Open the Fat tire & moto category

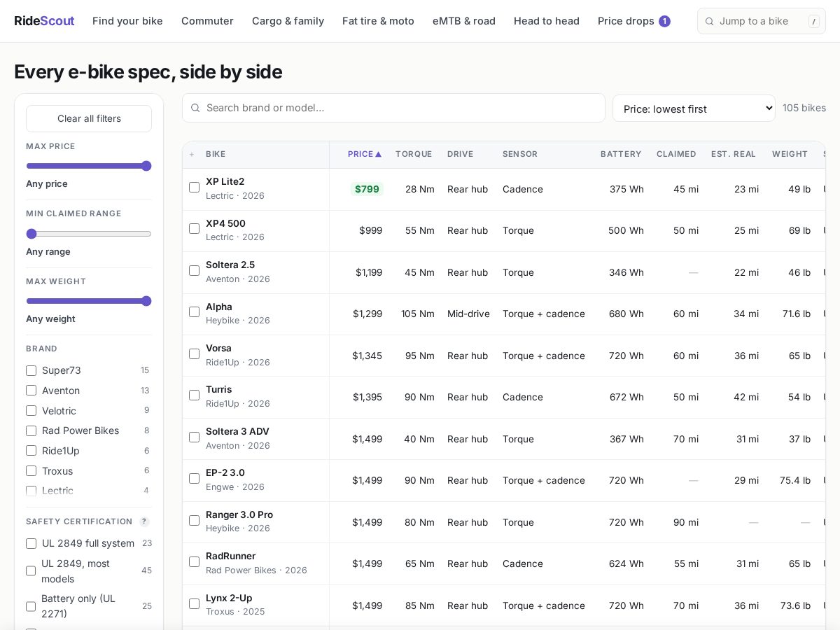tap(378, 21)
